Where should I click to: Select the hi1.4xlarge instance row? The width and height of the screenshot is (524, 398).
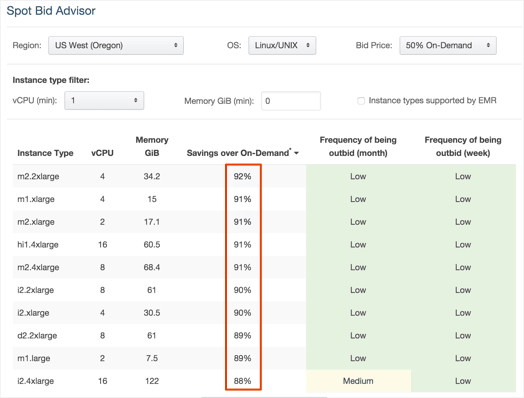tap(264, 244)
